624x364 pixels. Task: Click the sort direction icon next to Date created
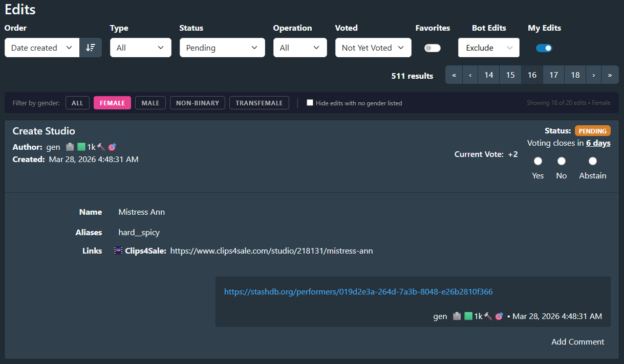pos(91,48)
